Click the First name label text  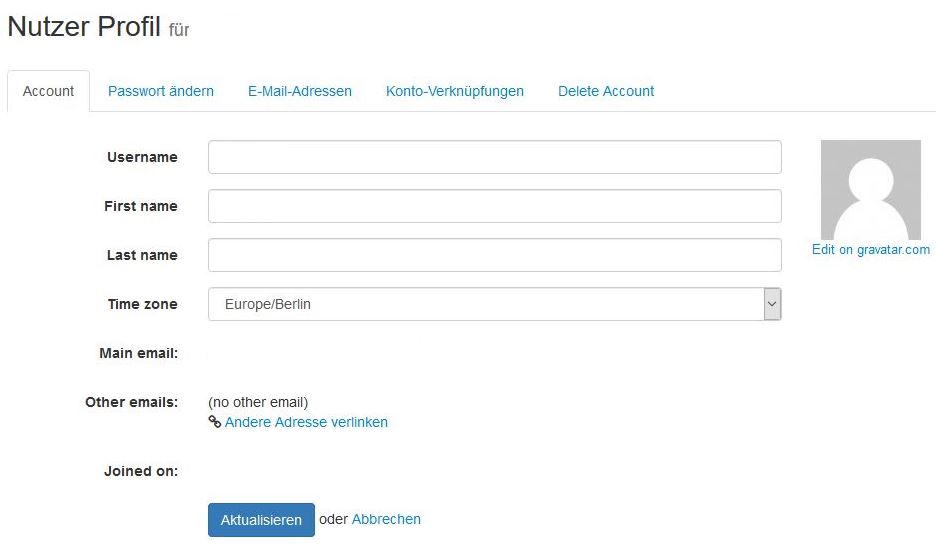pyautogui.click(x=141, y=206)
